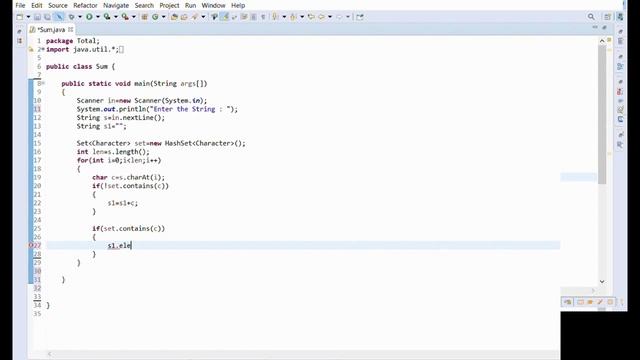Image resolution: width=640 pixels, height=360 pixels.
Task: Open the Debug dropdown arrow
Action: (x=80, y=17)
